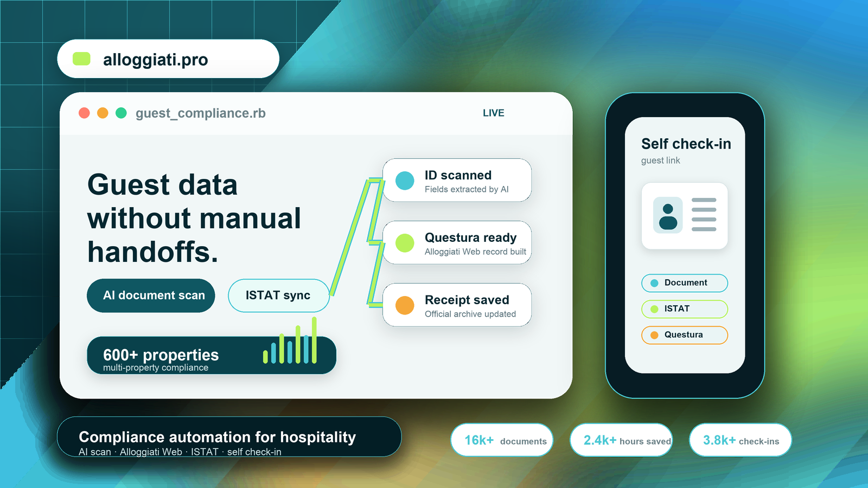Click the bar chart icon in properties card

(290, 341)
